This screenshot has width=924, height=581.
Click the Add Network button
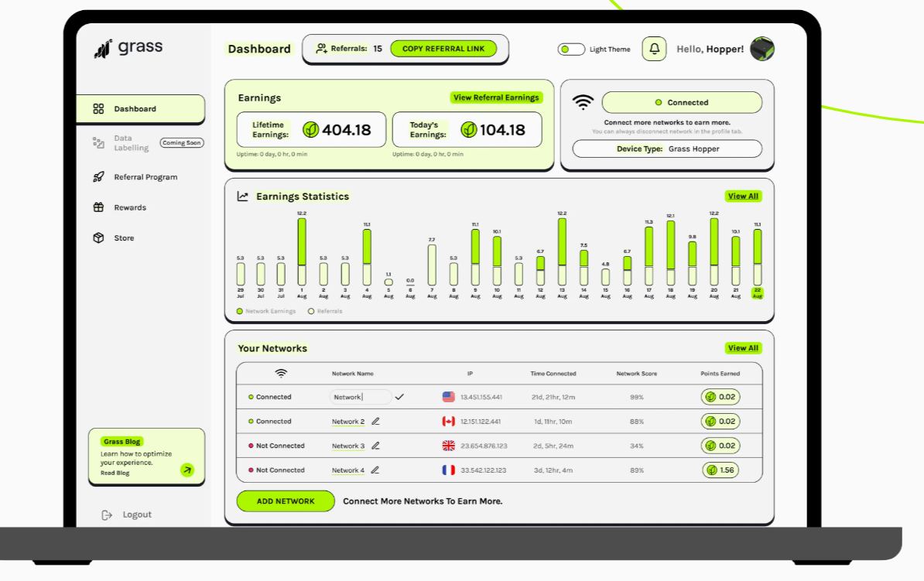(286, 501)
